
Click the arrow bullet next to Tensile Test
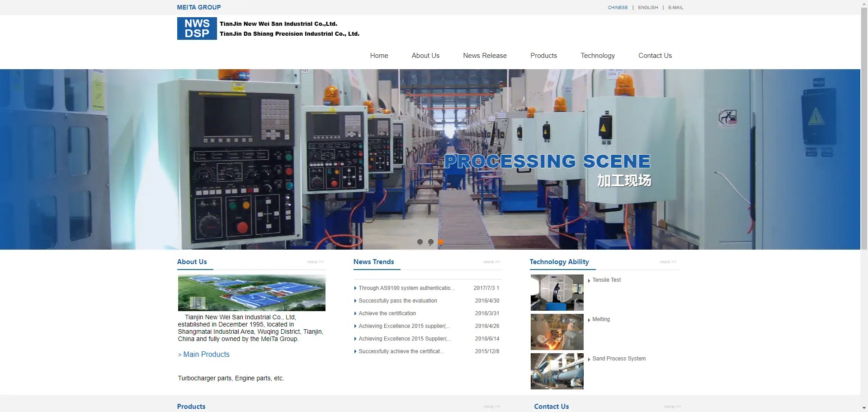(x=588, y=280)
